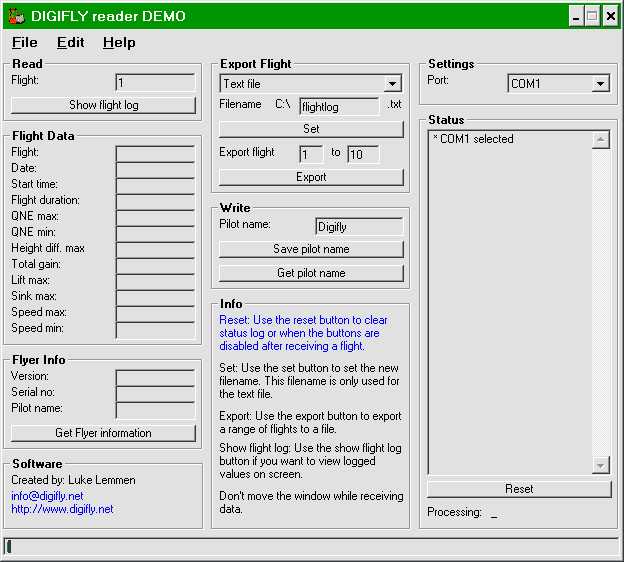
Task: Click the Show flight log button
Action: click(x=103, y=105)
